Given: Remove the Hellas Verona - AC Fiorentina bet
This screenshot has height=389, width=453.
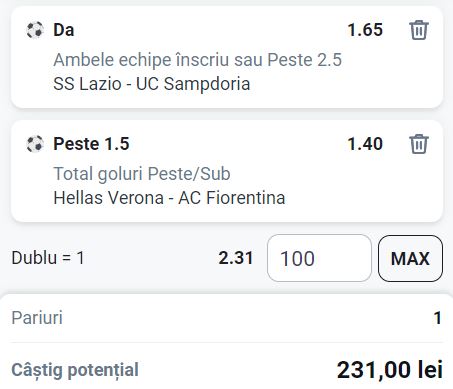Looking at the screenshot, I should [x=419, y=144].
